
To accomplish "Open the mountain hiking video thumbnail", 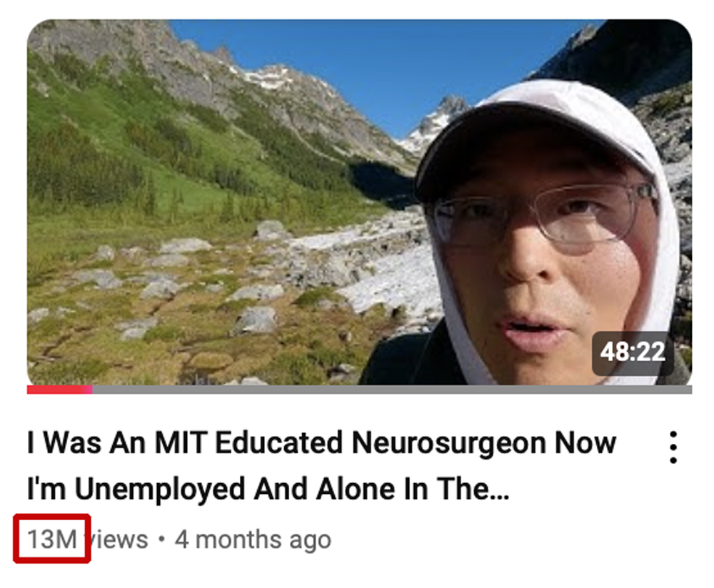I will [x=359, y=203].
